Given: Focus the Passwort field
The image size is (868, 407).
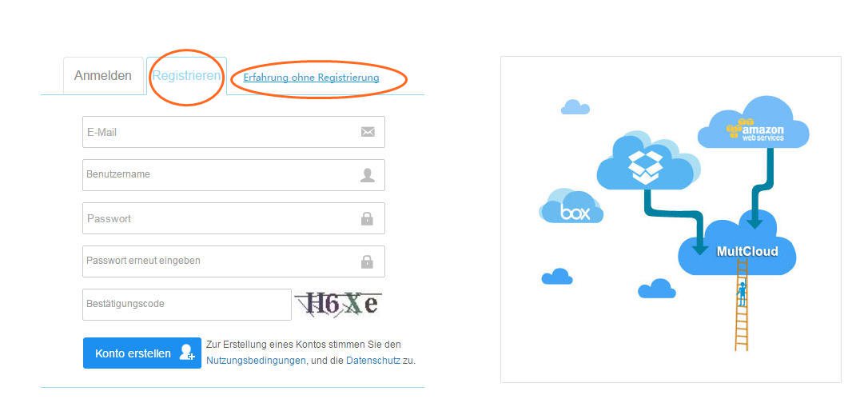Looking at the screenshot, I should (233, 218).
